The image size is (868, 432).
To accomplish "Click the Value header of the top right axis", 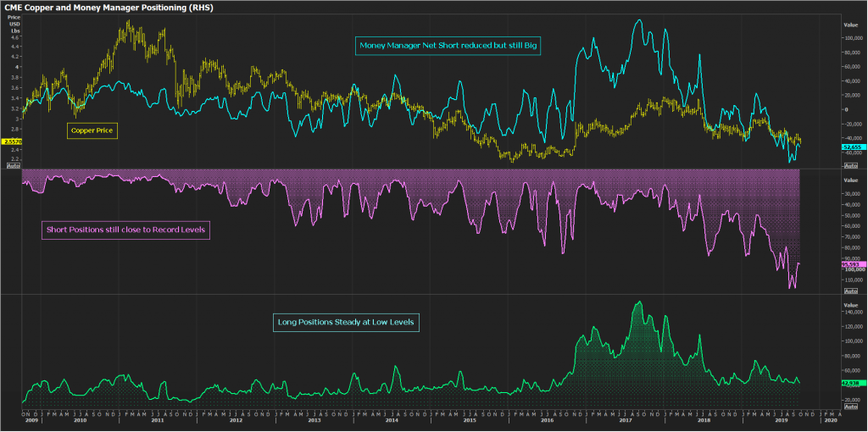I will point(852,25).
